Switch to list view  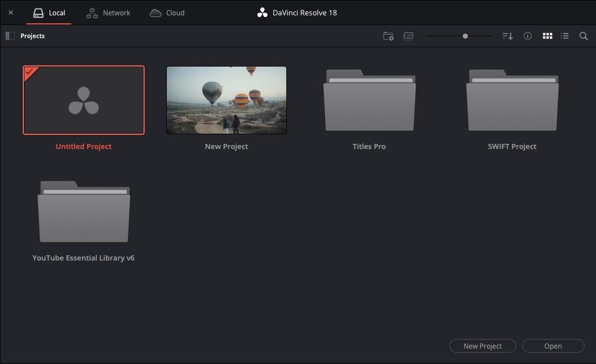(564, 36)
